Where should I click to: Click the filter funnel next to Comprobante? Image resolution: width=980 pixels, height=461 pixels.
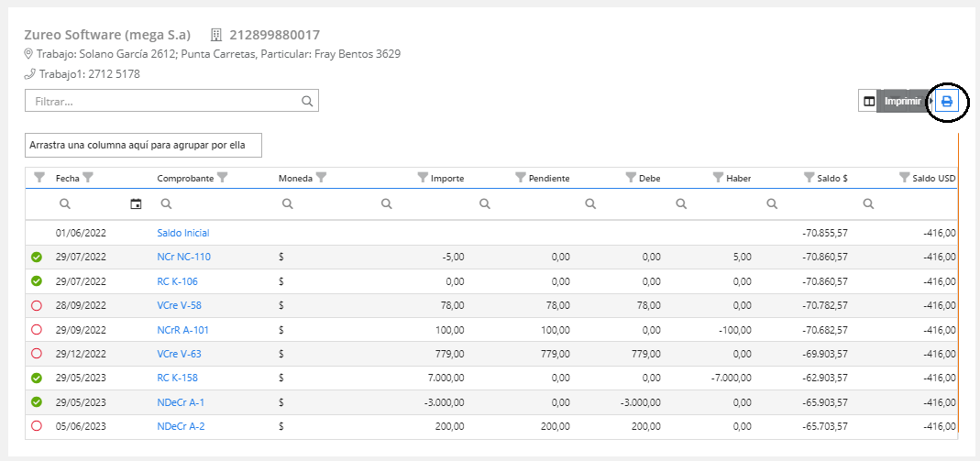(x=222, y=178)
